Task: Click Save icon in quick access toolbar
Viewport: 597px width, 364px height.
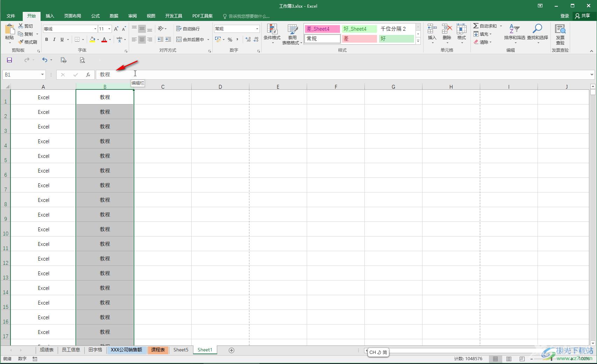Action: click(x=9, y=60)
